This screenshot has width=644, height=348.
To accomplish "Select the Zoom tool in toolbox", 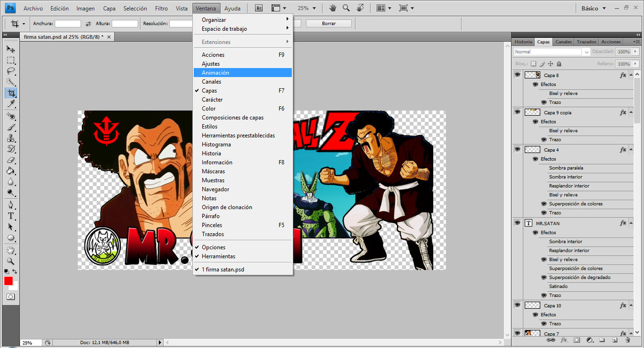I will tap(11, 261).
